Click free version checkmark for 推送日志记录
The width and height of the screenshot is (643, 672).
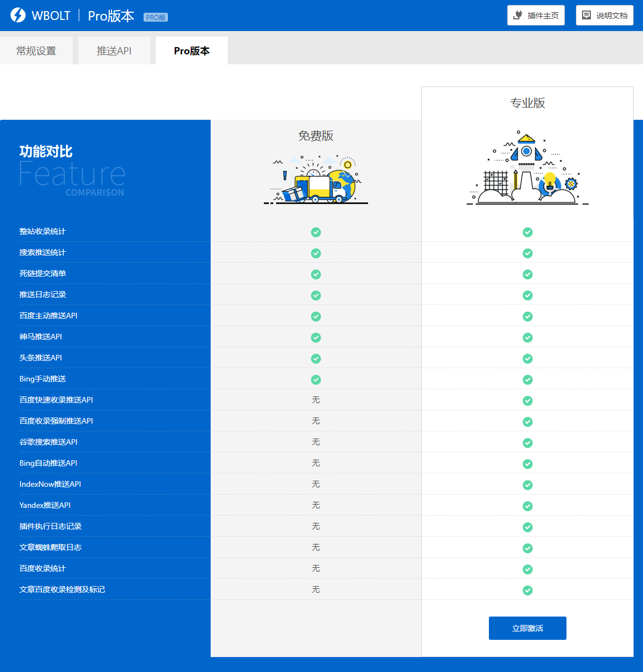316,296
